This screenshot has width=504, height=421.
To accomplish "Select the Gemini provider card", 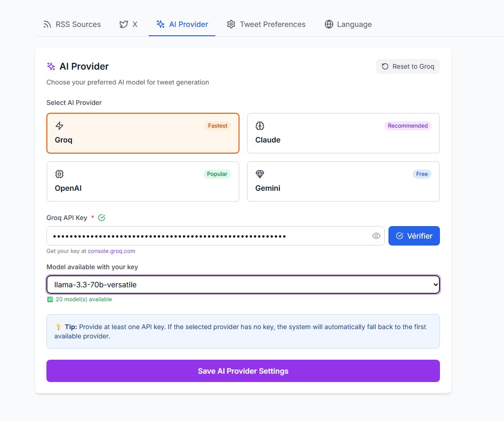I will (343, 181).
